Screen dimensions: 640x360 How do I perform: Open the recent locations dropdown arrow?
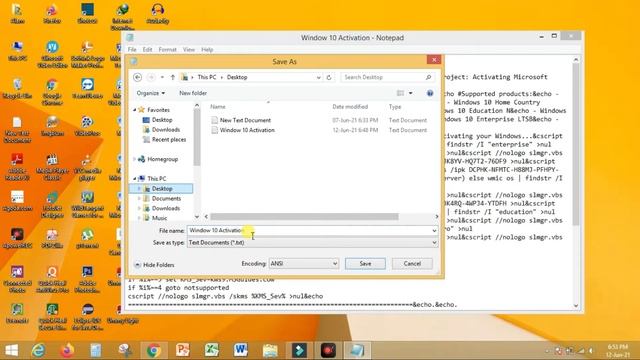point(162,77)
